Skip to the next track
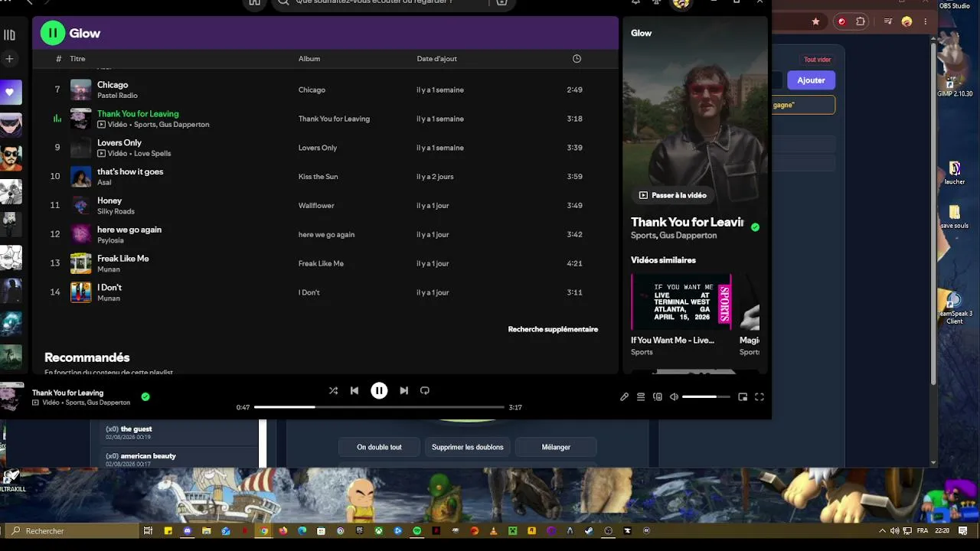Viewport: 980px width, 551px height. click(x=403, y=390)
